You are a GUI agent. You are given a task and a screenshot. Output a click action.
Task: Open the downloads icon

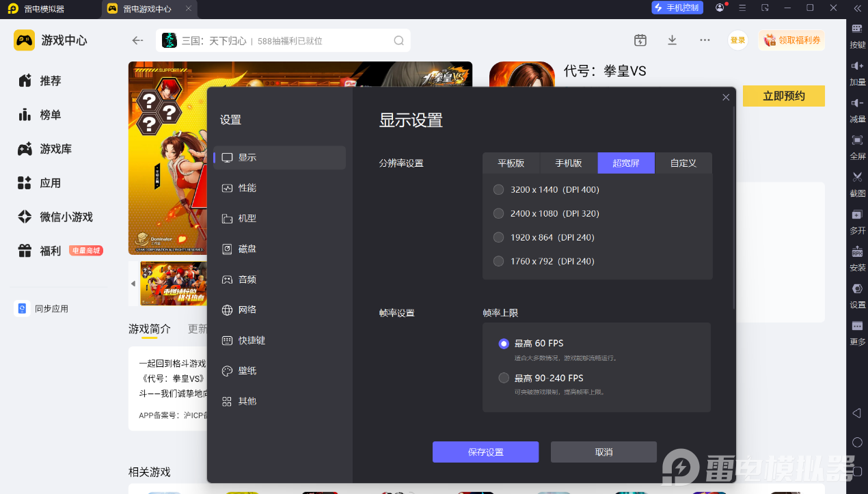click(x=672, y=40)
